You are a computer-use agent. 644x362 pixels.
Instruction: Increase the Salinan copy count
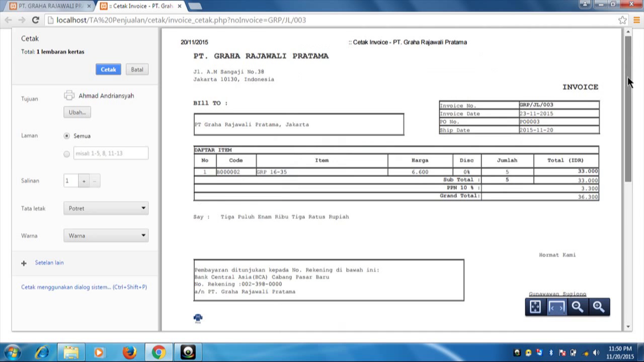84,181
